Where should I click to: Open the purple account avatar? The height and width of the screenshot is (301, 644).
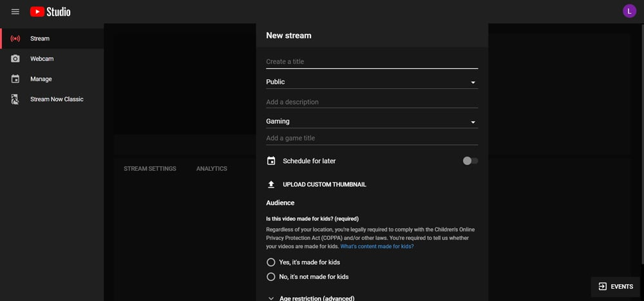point(629,11)
